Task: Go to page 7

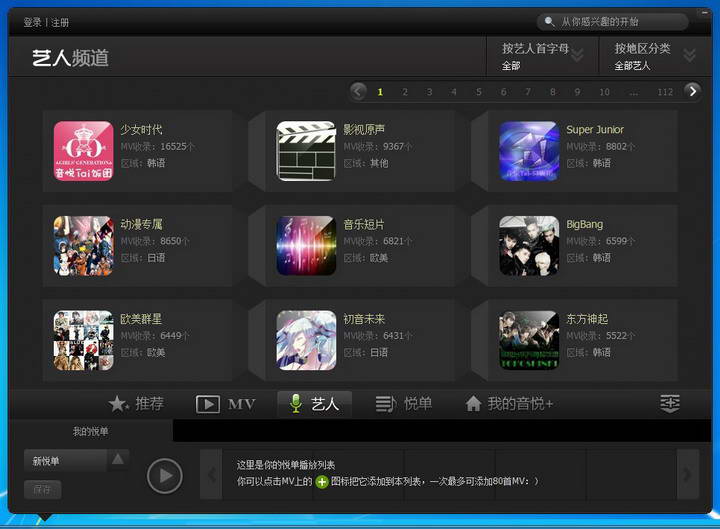Action: (528, 92)
